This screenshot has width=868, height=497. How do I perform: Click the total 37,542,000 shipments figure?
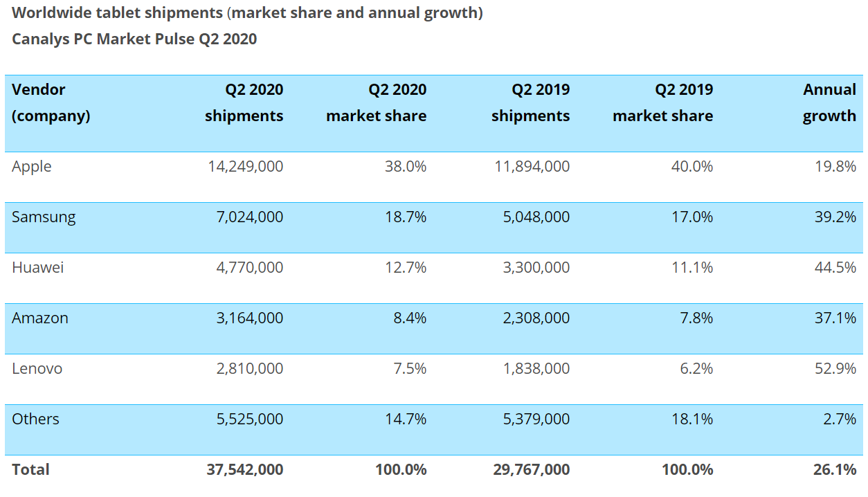point(244,469)
